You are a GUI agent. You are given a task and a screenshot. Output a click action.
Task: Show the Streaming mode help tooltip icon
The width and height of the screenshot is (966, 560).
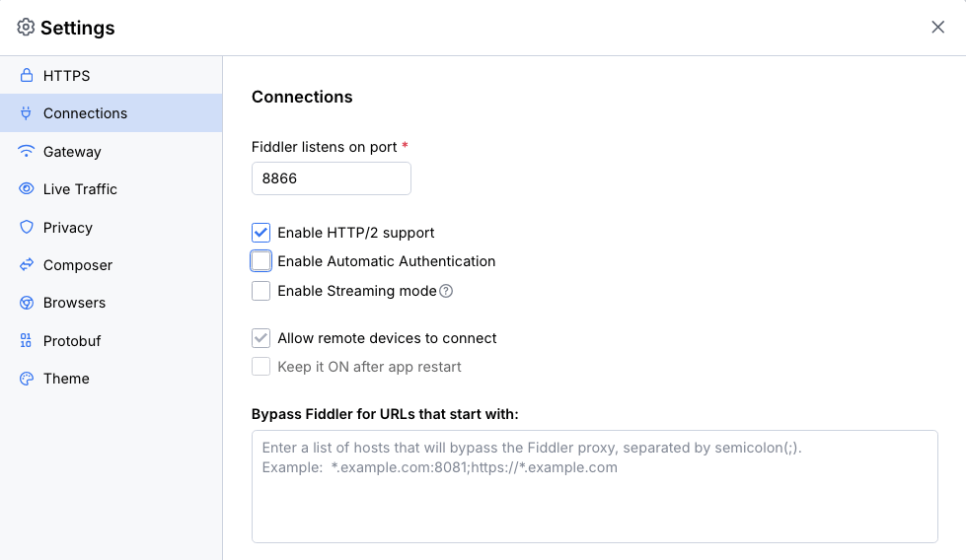(446, 291)
